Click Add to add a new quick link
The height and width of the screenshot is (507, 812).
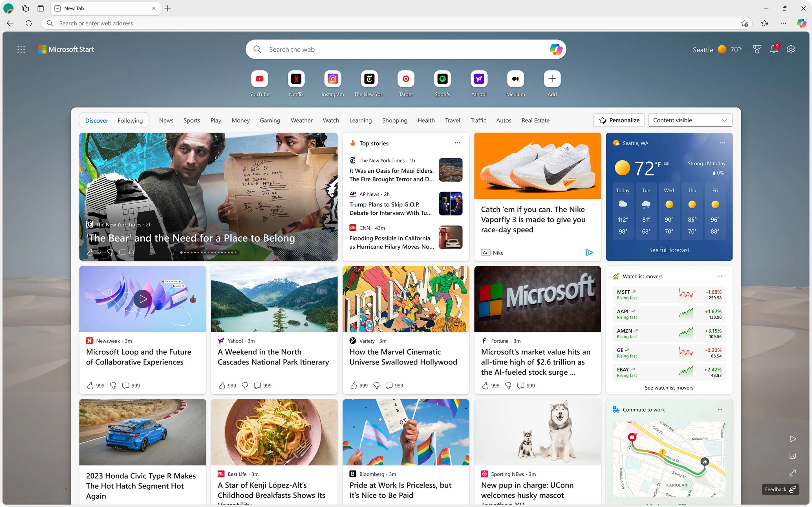552,79
